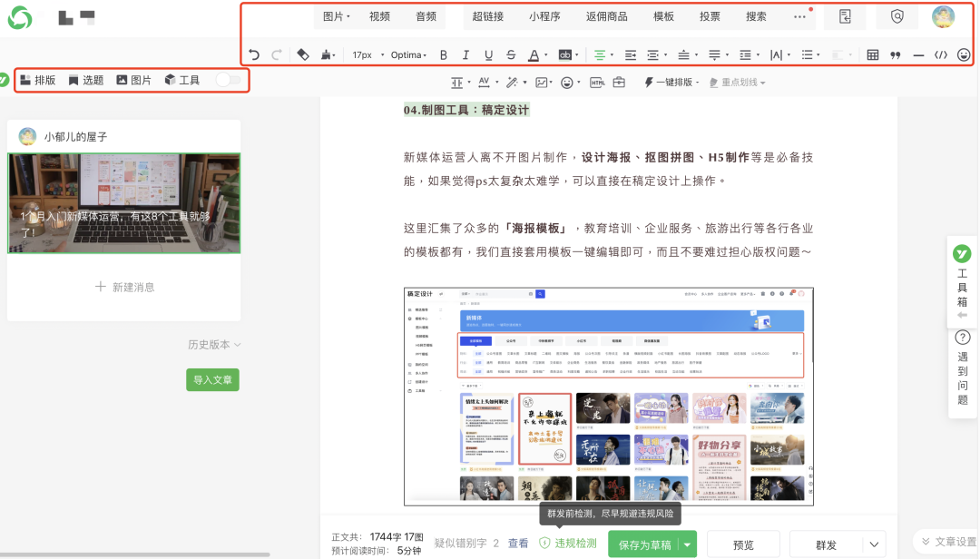Open the 音频 insert menu
The image size is (980, 559).
[x=426, y=17]
